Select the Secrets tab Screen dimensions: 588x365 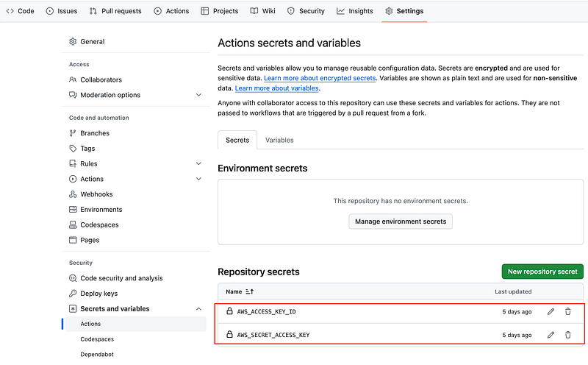click(237, 140)
